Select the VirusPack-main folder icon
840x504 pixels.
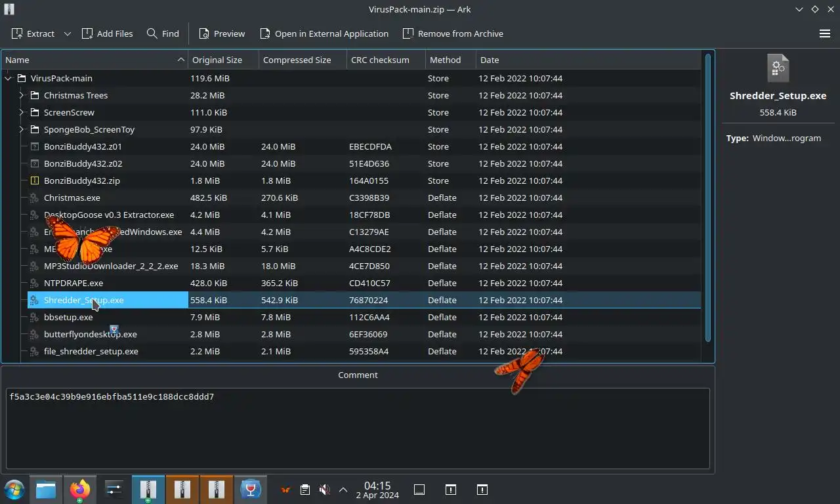22,78
